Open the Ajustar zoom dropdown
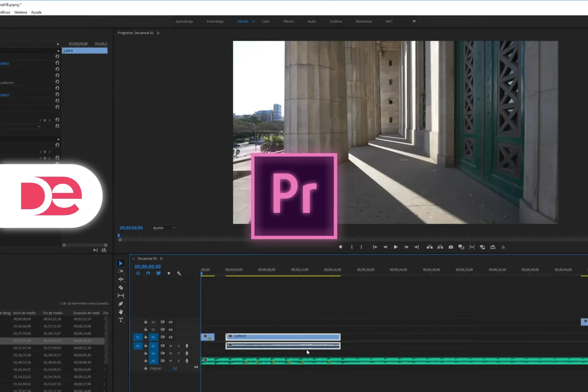Viewport: 588px width, 392px height. [x=164, y=228]
